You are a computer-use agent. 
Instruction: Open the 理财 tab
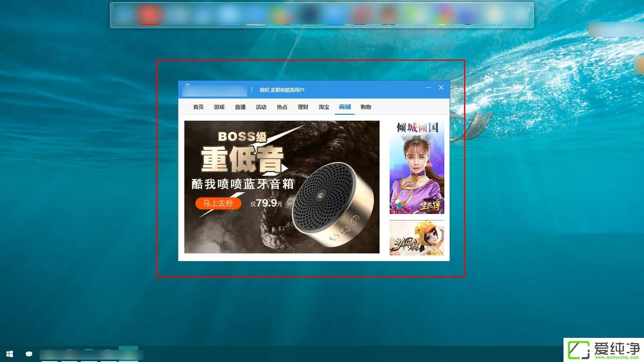(x=302, y=107)
